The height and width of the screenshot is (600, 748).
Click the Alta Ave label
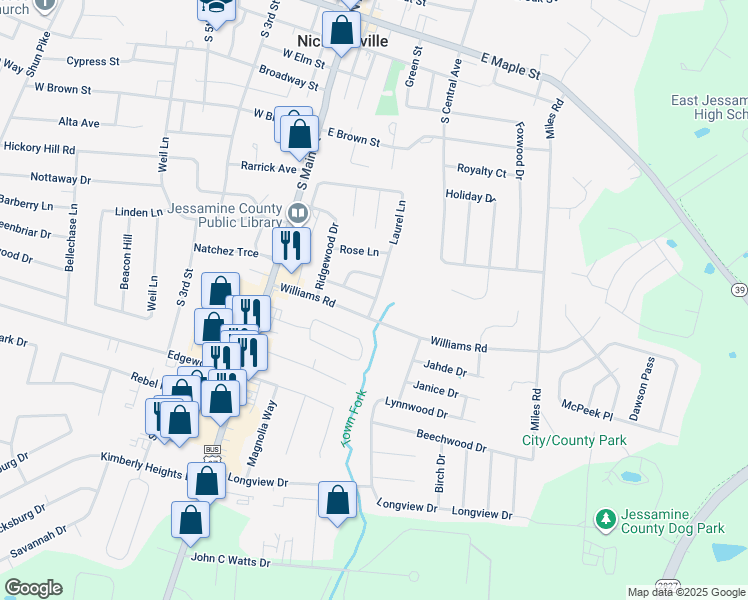pos(79,122)
